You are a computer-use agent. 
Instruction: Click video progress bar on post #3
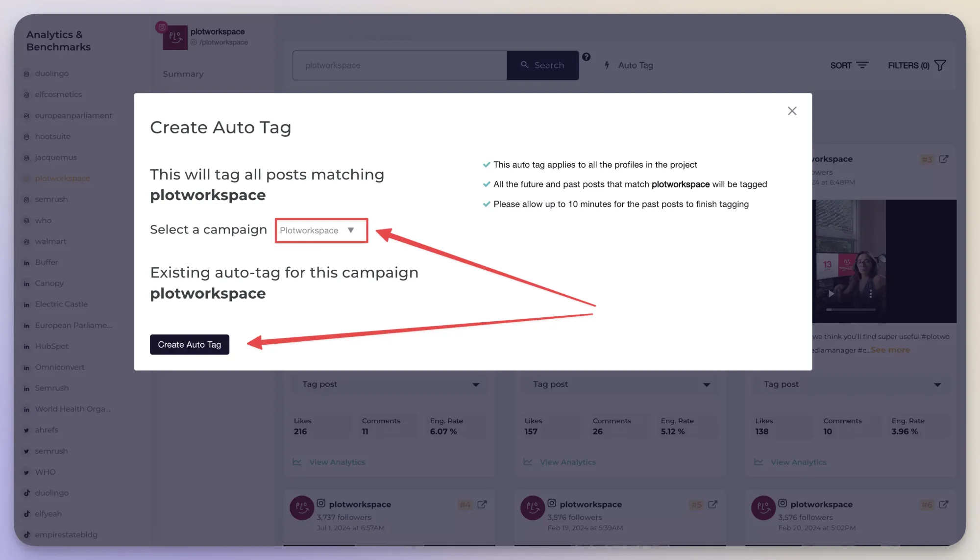[851, 310]
